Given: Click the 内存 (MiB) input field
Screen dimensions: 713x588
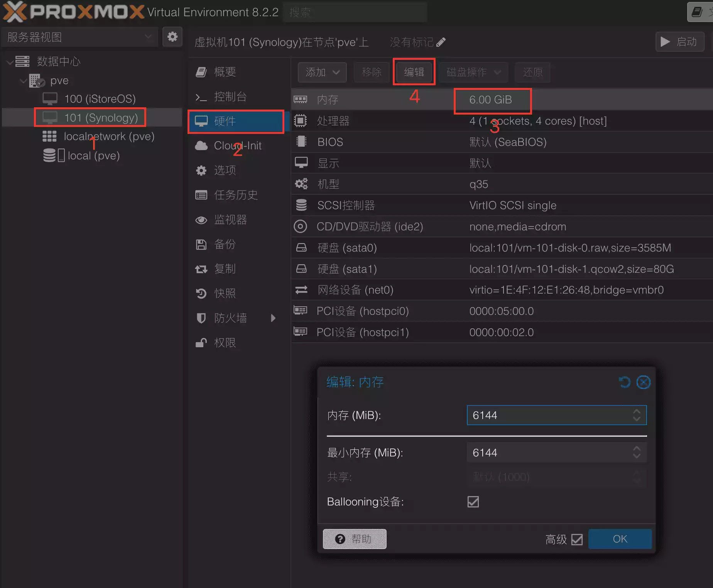Looking at the screenshot, I should pyautogui.click(x=550, y=415).
